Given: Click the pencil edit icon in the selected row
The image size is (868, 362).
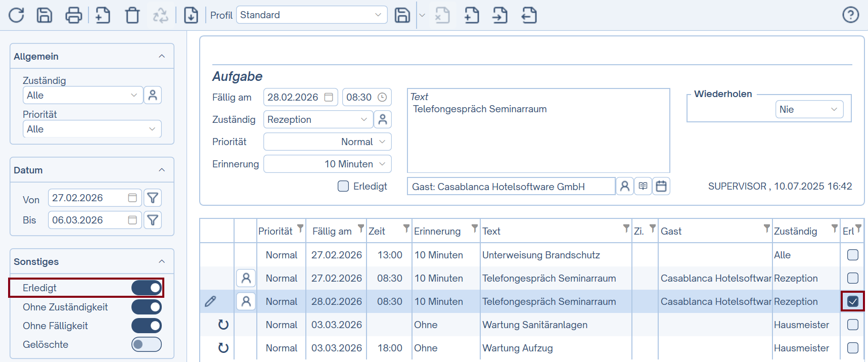Looking at the screenshot, I should coord(210,301).
